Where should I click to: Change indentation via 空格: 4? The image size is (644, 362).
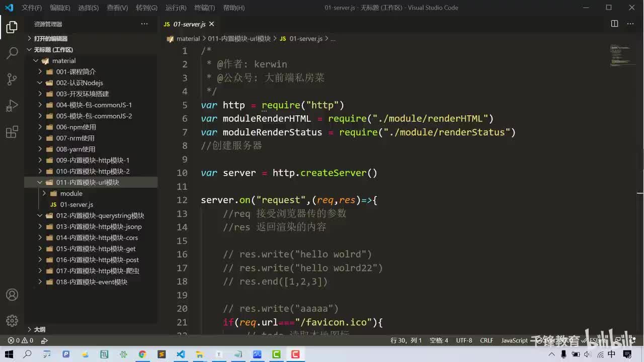[439, 340]
